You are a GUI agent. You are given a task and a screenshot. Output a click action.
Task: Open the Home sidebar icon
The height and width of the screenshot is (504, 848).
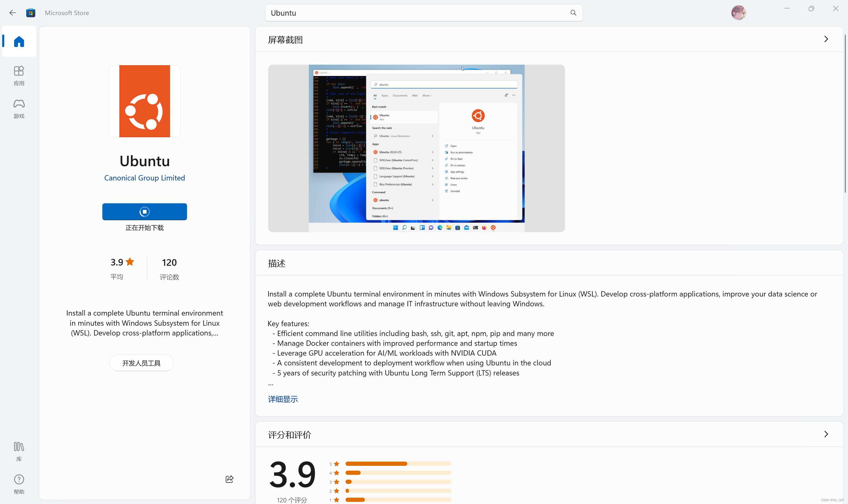[19, 41]
